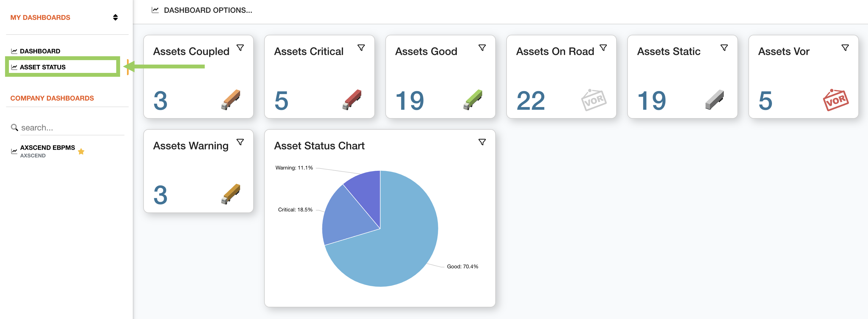Open DASHBOARD OPTIONS
The width and height of the screenshot is (868, 319).
[207, 10]
